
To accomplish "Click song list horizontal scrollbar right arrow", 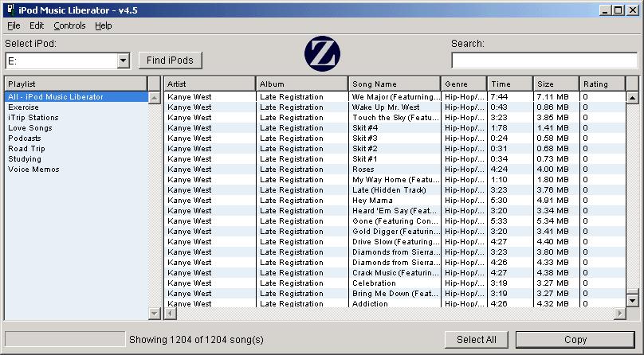I will click(620, 314).
